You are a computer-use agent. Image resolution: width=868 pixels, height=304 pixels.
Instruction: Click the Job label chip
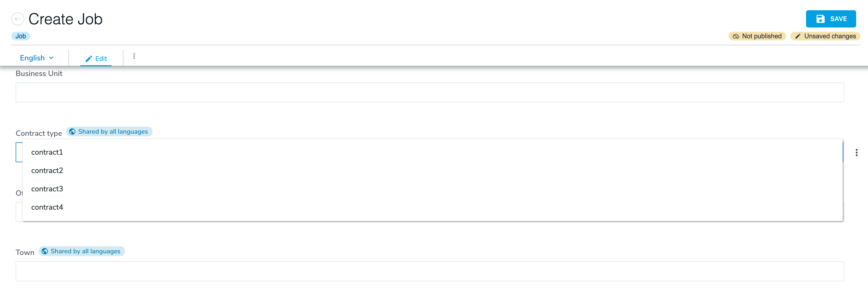20,36
